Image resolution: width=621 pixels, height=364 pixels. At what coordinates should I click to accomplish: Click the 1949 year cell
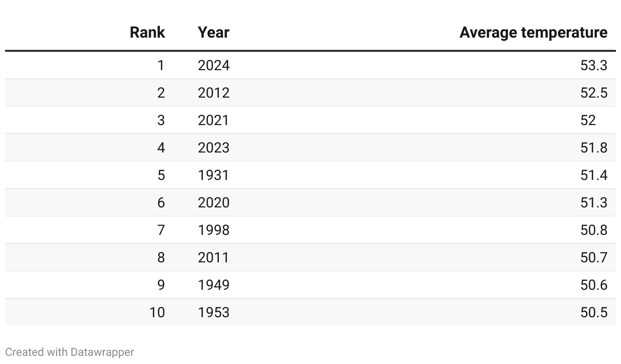pos(214,285)
